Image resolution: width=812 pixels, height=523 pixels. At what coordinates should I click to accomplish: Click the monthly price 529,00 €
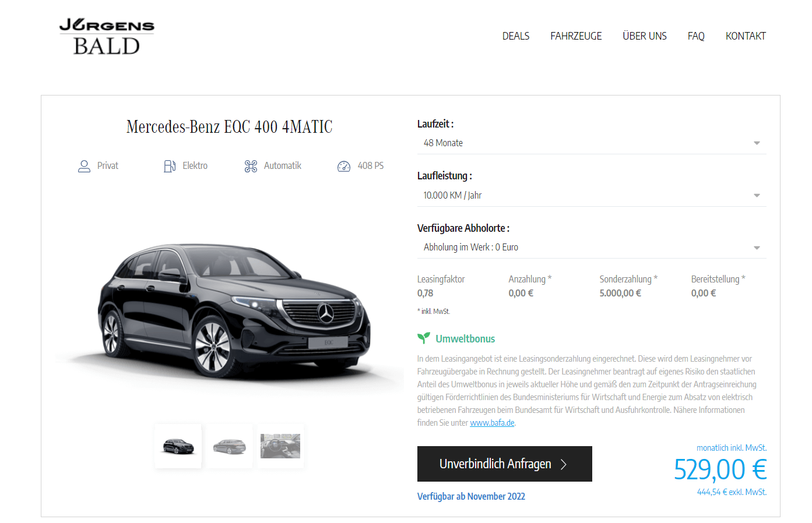click(720, 469)
